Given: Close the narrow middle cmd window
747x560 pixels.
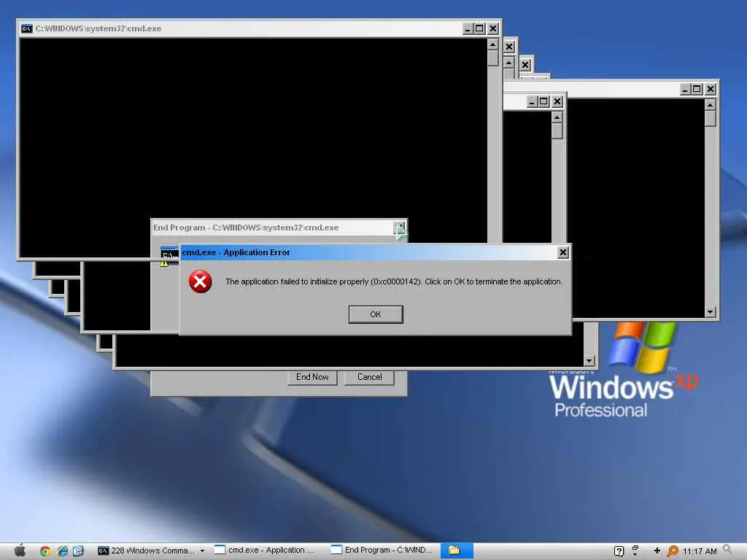Looking at the screenshot, I should coord(557,101).
